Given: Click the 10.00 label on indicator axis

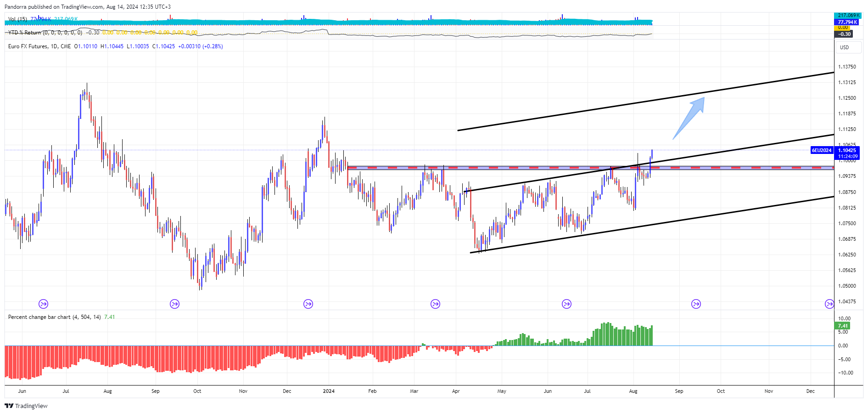Looking at the screenshot, I should 845,318.
